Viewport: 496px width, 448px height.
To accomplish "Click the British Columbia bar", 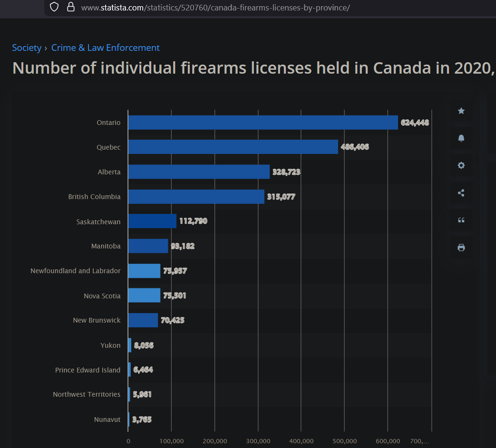I will pyautogui.click(x=195, y=197).
